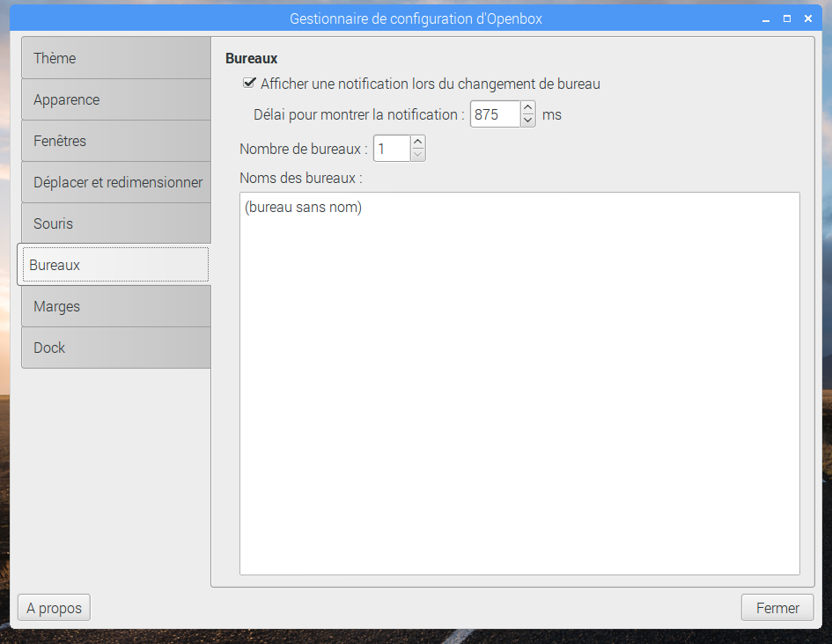Switch to the Dock tab

pos(116,348)
